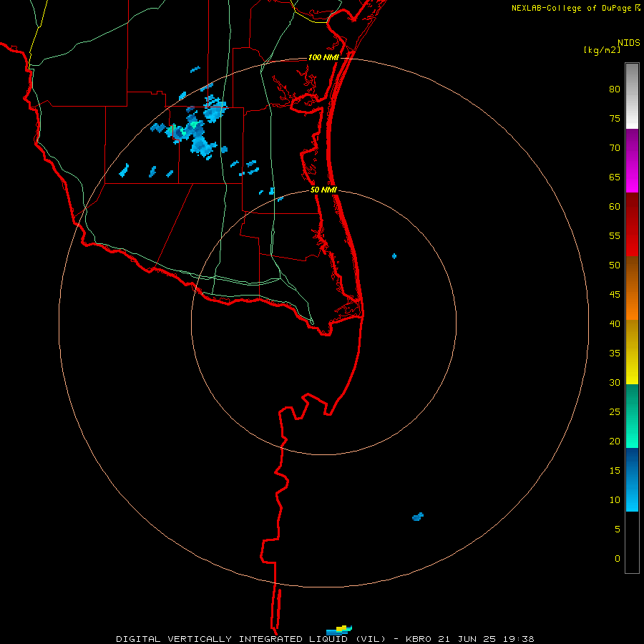Click the blue echo southeast between the range rings
Screen dimensions: 644x644
tap(418, 517)
